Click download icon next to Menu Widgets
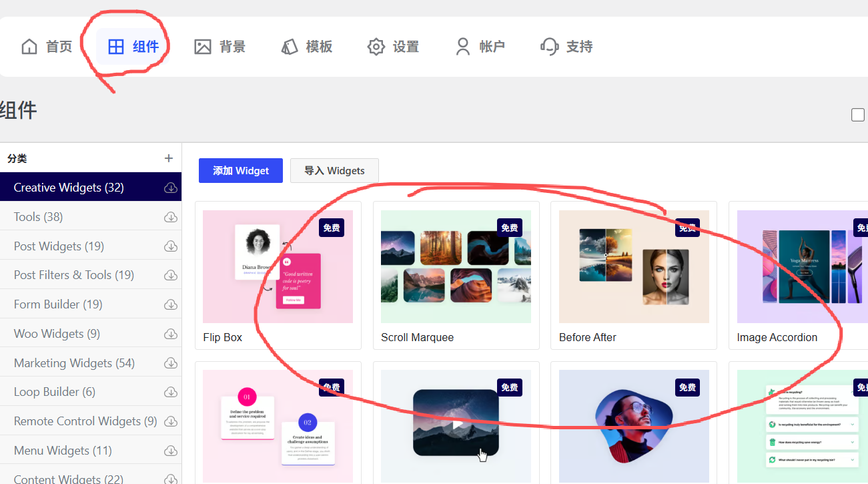Image resolution: width=868 pixels, height=484 pixels. (x=171, y=451)
